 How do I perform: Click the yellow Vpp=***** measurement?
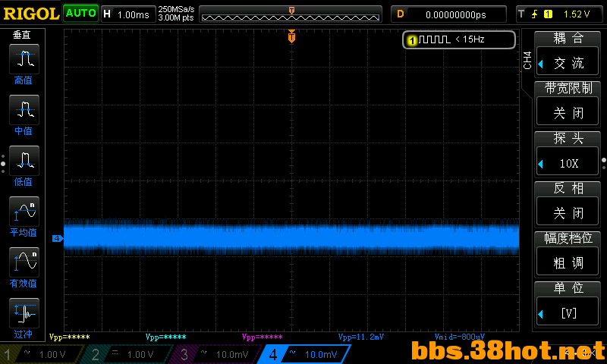69,337
